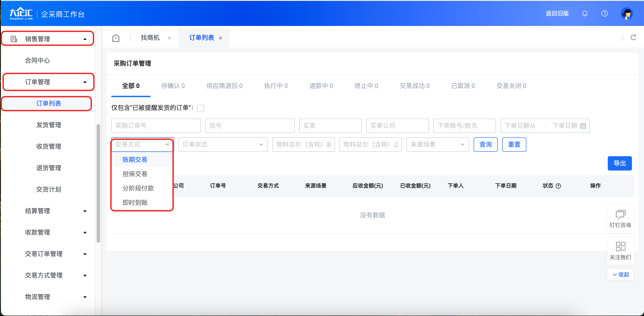Click the blue 导出 button

(x=619, y=163)
